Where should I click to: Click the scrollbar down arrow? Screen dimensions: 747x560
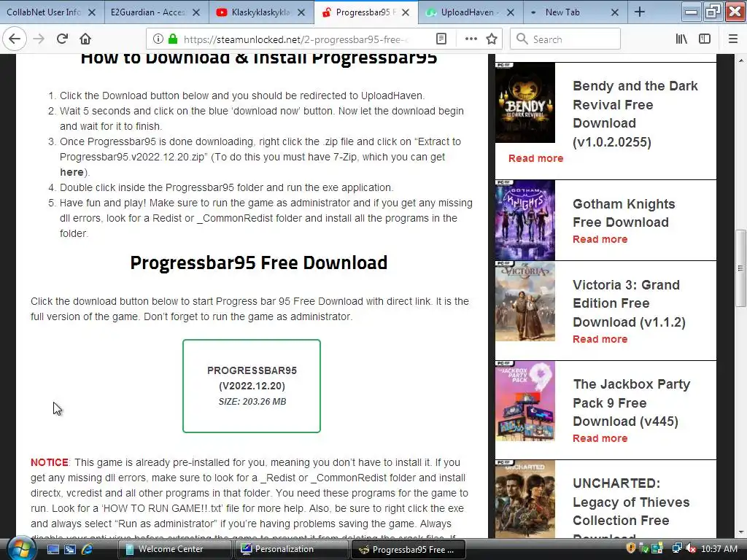point(740,532)
